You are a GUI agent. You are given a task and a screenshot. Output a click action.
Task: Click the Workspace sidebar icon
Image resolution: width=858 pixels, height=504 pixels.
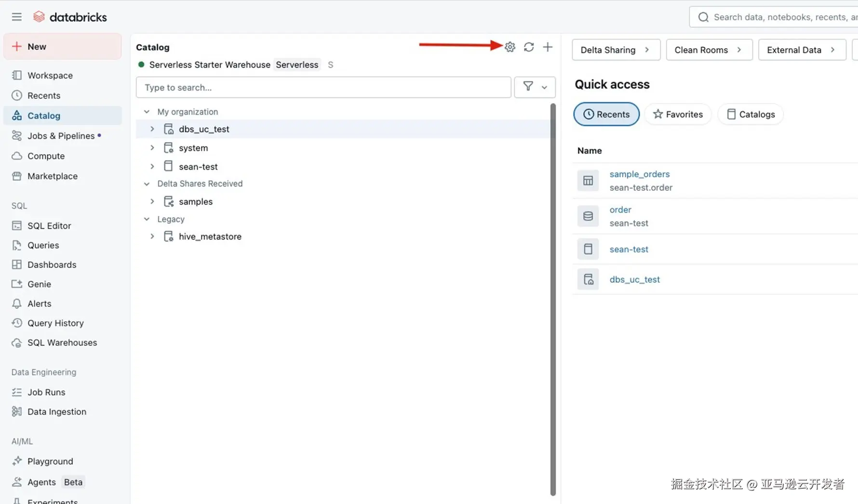(x=17, y=75)
